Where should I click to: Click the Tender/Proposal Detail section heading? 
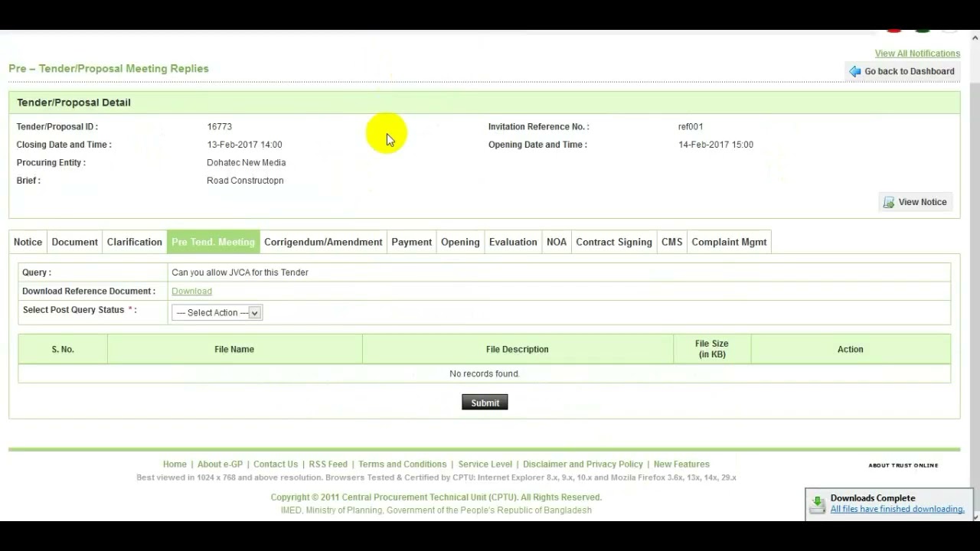pyautogui.click(x=73, y=103)
